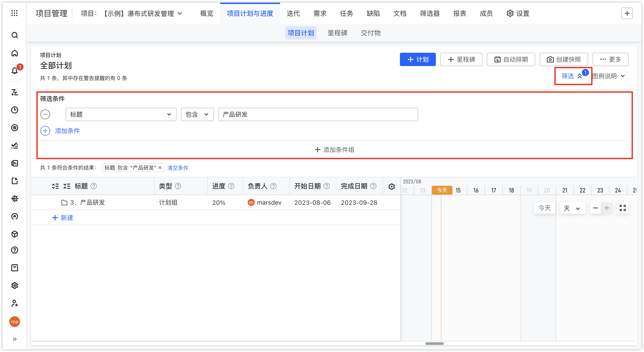Click fullscreen icon in Gantt chart
The width and height of the screenshot is (644, 352).
(x=622, y=208)
